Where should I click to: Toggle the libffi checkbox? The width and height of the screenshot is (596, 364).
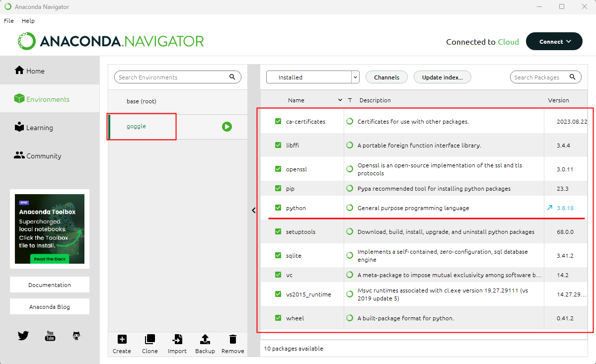click(278, 145)
